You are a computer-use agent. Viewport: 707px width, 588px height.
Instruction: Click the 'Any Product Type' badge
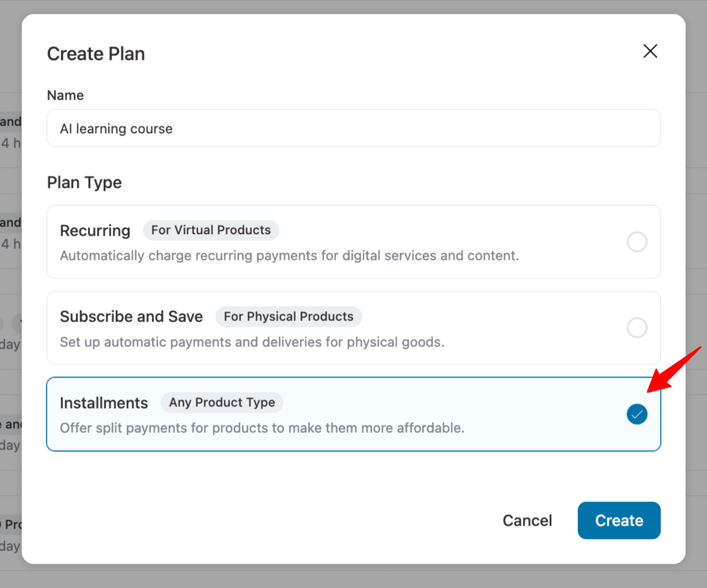[222, 402]
